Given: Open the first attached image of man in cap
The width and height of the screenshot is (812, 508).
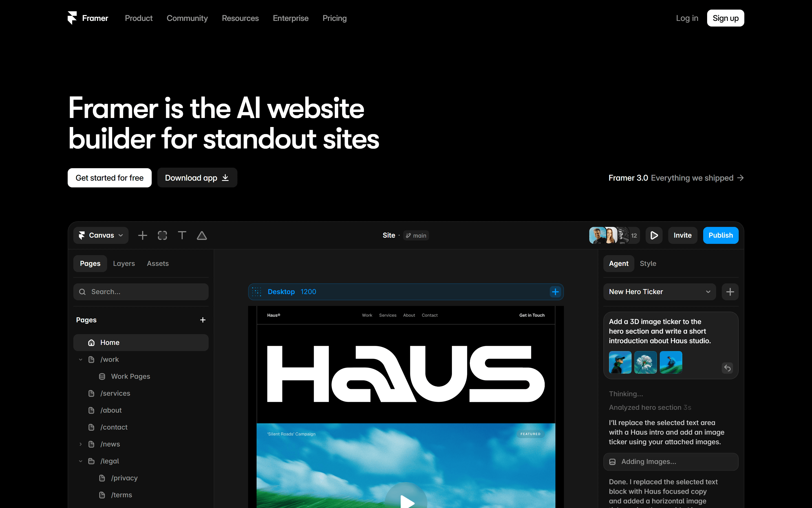Looking at the screenshot, I should coord(620,363).
